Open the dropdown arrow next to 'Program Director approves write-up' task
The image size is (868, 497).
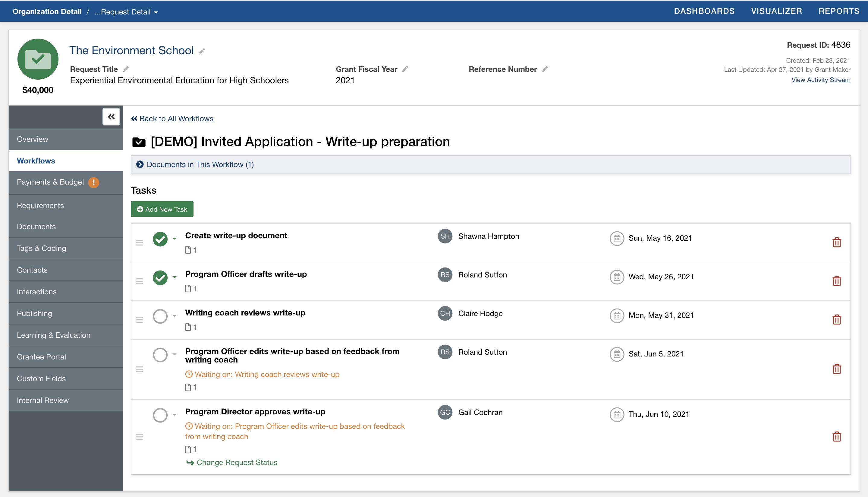(x=174, y=414)
